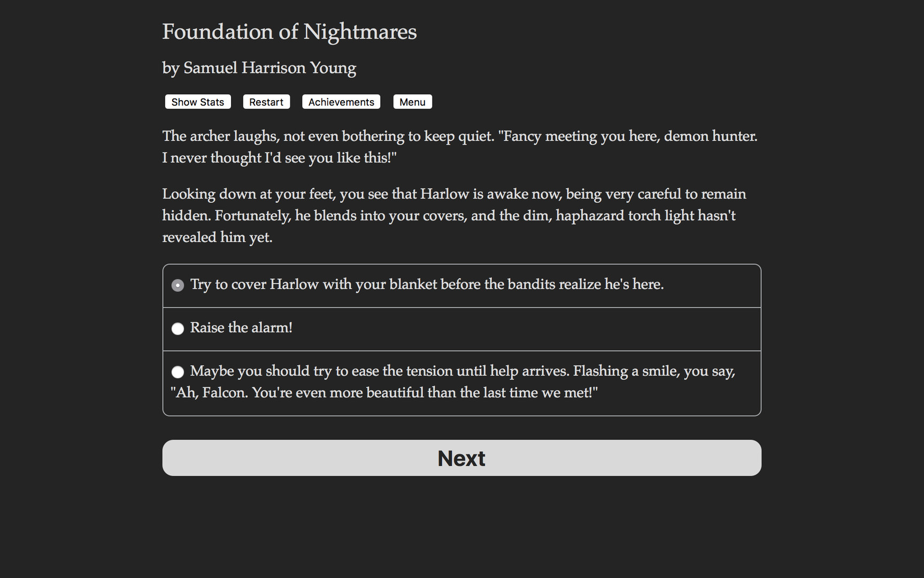This screenshot has height=578, width=924.
Task: View the Achievements list
Action: pos(341,102)
